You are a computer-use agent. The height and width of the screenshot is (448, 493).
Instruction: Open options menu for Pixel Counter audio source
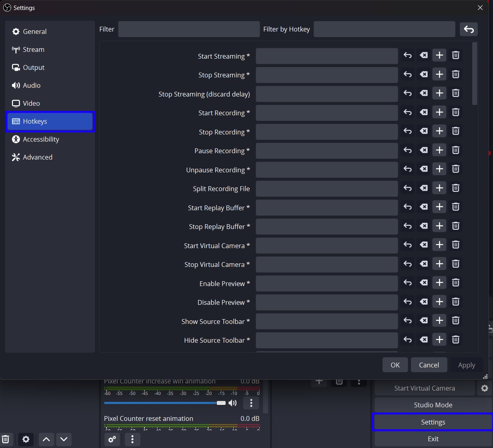tap(251, 403)
